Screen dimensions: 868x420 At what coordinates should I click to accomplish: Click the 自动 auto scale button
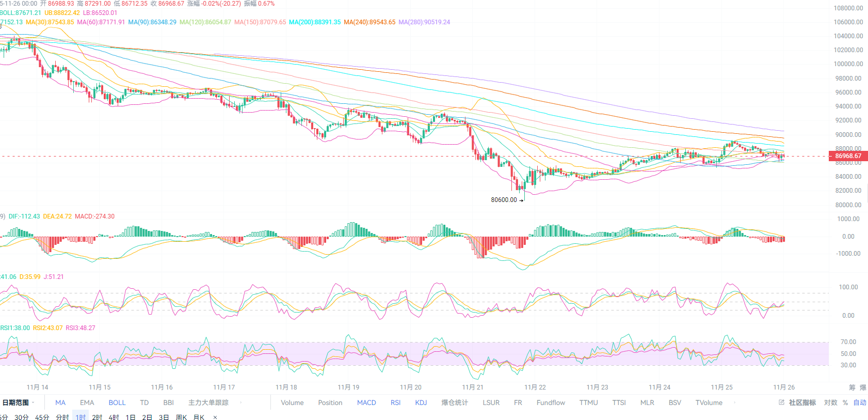(860, 402)
